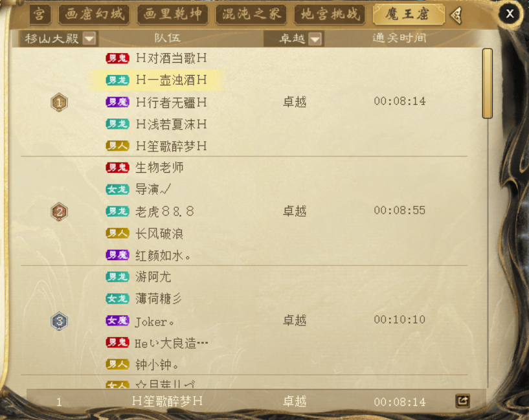Image resolution: width=529 pixels, height=420 pixels.
Task: Click the vertical scrollbar thumb
Action: point(488,83)
